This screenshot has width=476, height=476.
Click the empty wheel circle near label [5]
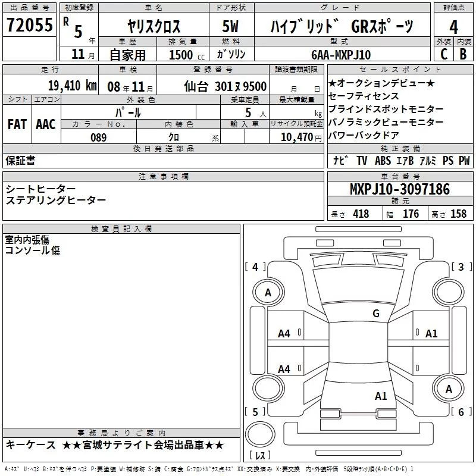coord(268,389)
